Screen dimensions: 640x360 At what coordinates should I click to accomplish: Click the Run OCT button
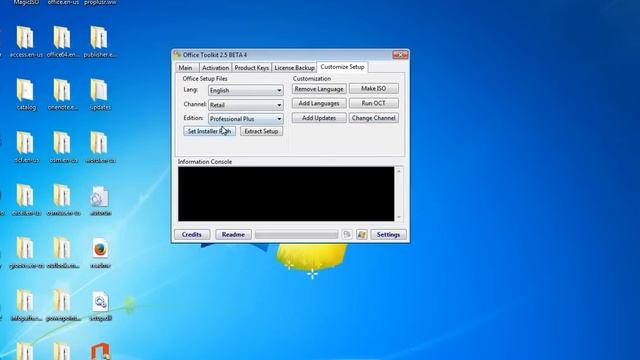coord(373,103)
